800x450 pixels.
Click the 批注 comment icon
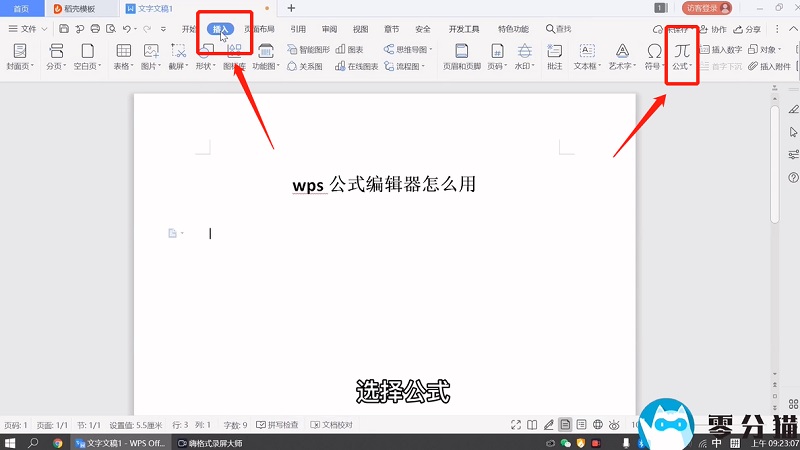point(555,56)
